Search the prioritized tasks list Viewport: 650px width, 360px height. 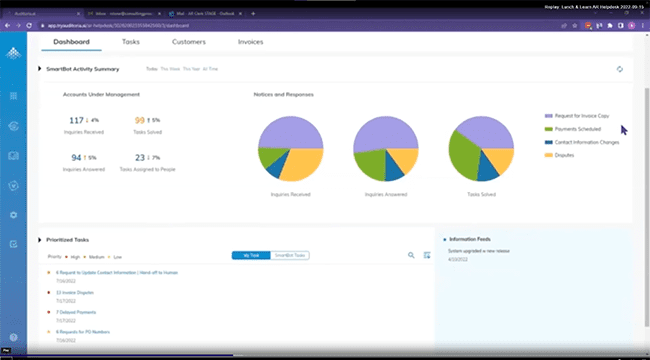pyautogui.click(x=411, y=255)
